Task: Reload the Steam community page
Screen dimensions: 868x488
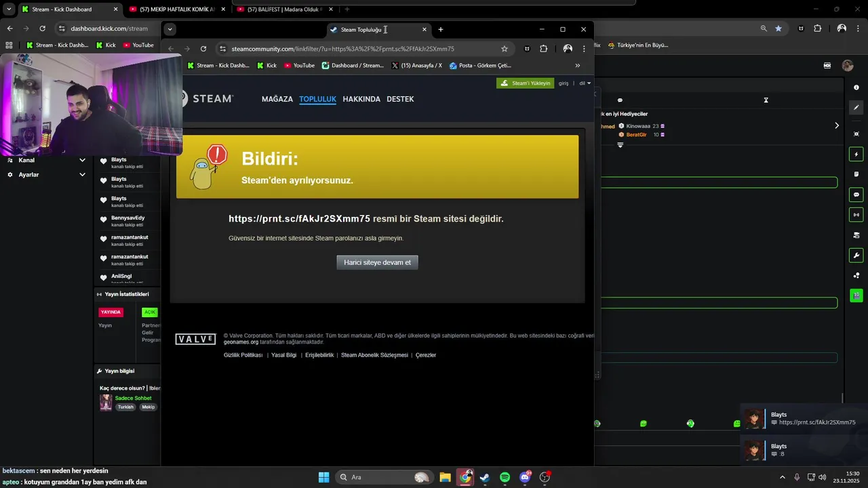Action: point(203,49)
